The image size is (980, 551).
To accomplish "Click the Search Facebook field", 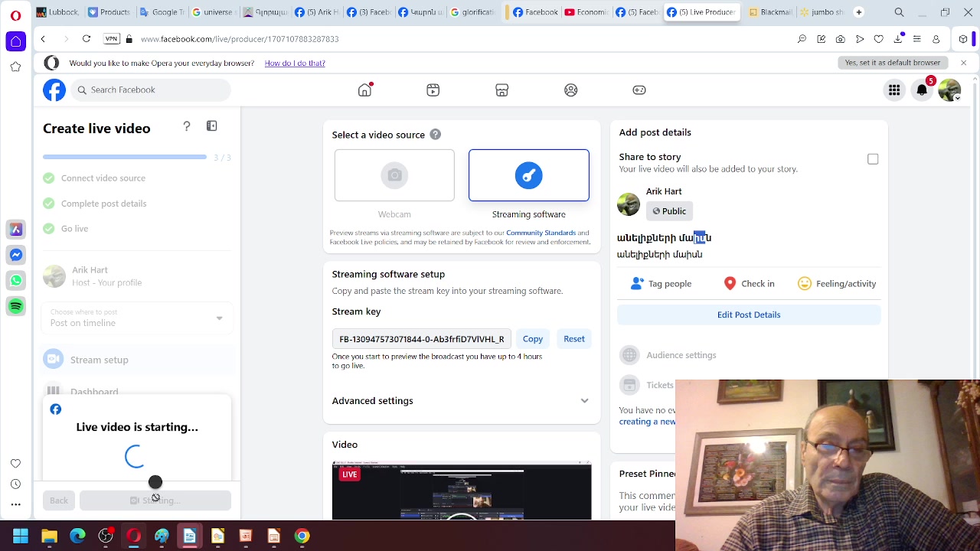I will (x=153, y=90).
